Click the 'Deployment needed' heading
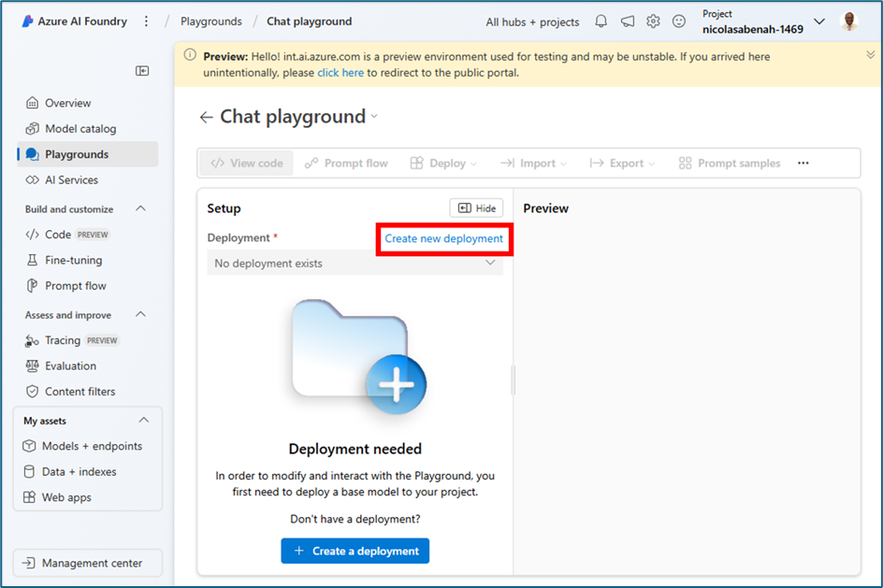The width and height of the screenshot is (883, 588). tap(355, 449)
